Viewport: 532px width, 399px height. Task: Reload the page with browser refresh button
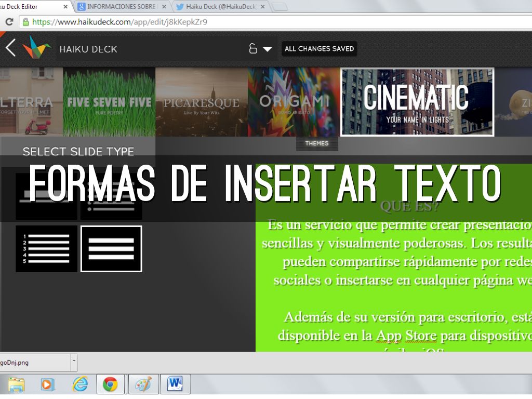tap(9, 22)
